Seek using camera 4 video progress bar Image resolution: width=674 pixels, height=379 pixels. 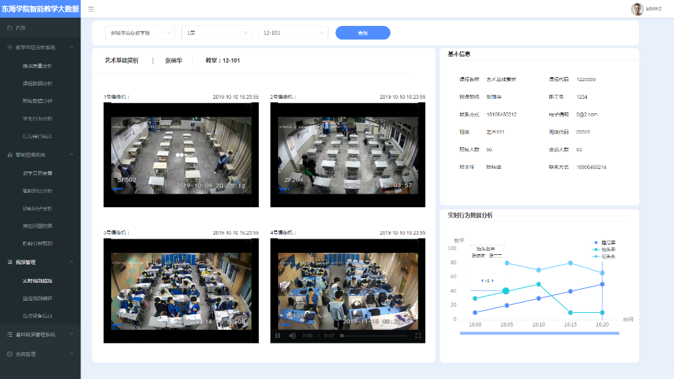point(374,336)
